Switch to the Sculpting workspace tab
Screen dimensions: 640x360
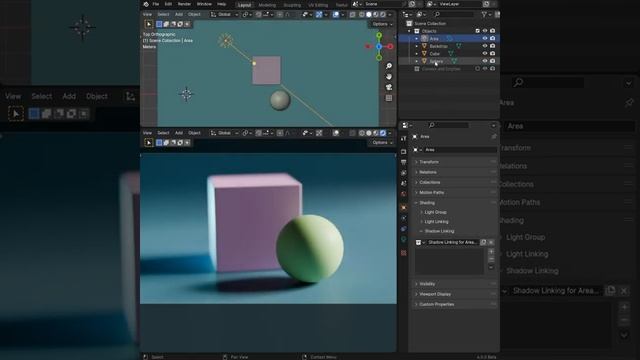coord(292,5)
